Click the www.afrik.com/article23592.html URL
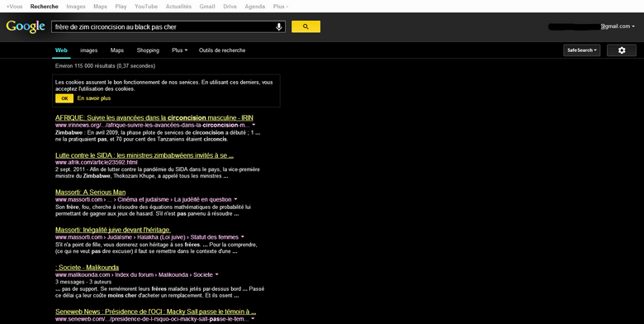Viewport: 644px width, 324px height. coord(96,162)
